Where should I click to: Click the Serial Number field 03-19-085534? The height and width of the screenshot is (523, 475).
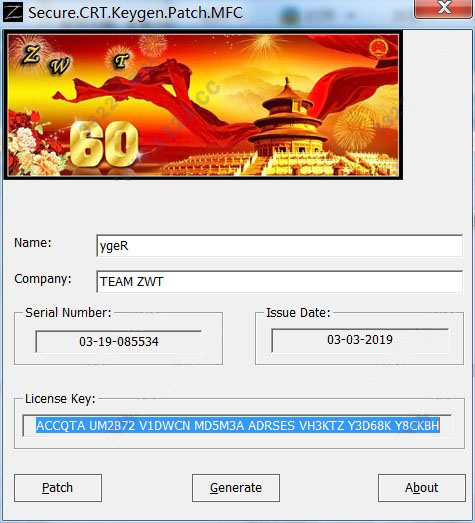pos(119,342)
